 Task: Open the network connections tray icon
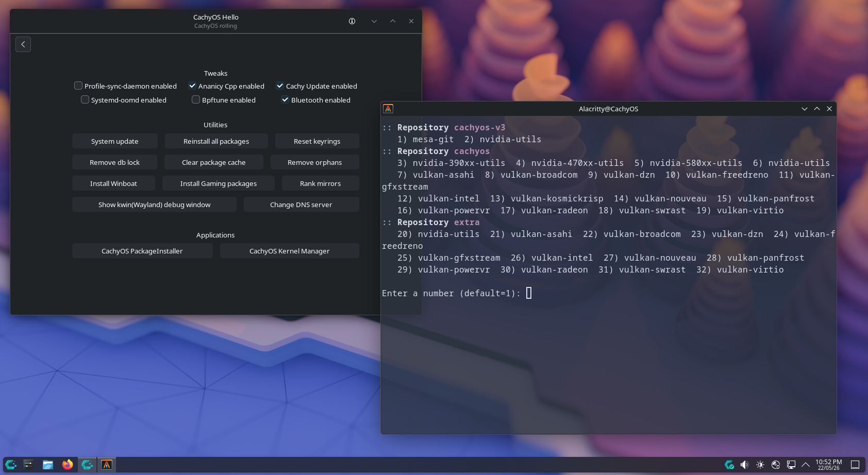point(791,465)
